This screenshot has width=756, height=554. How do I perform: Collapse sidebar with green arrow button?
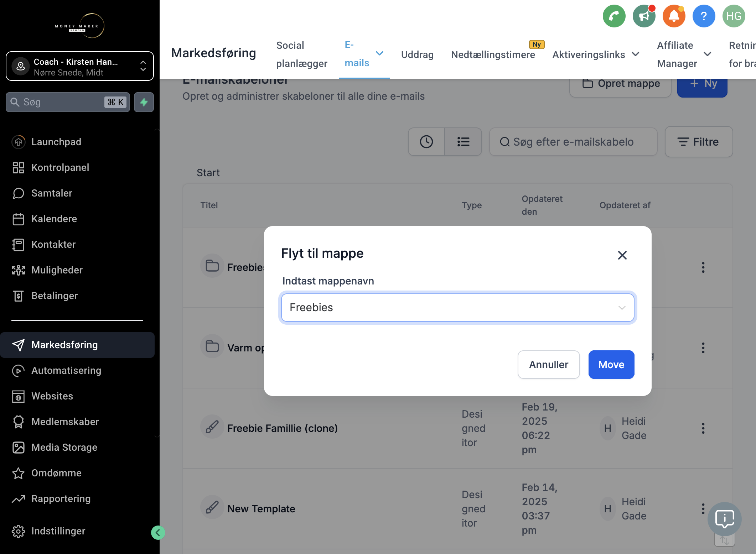tap(158, 533)
